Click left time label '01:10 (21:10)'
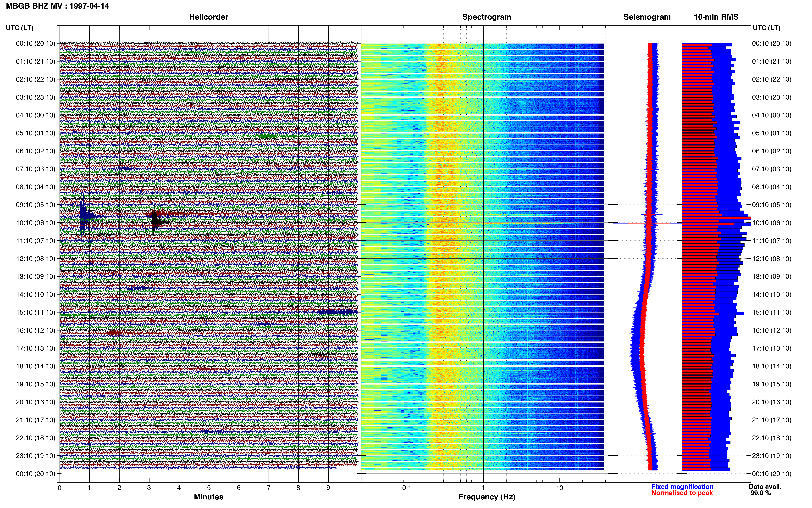 (36, 61)
